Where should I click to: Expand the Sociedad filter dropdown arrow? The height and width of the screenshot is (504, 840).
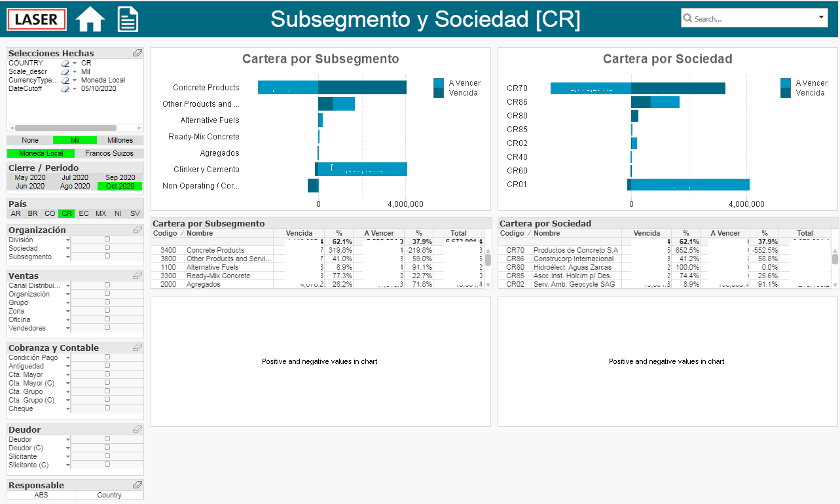[x=68, y=249]
